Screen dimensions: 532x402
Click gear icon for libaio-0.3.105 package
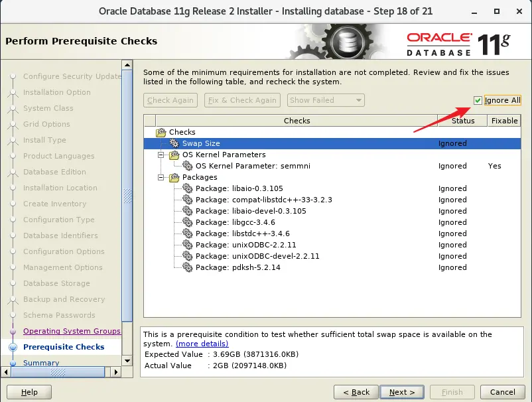187,188
